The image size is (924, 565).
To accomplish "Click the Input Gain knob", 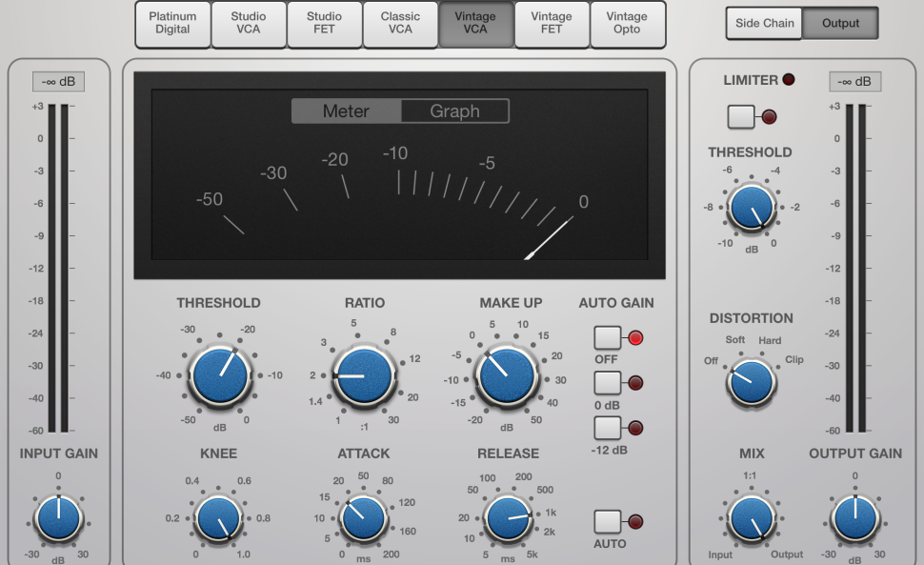I will point(58,519).
